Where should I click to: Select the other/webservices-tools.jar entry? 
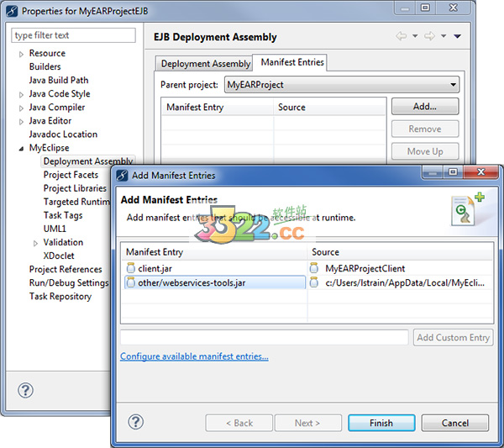pos(214,282)
